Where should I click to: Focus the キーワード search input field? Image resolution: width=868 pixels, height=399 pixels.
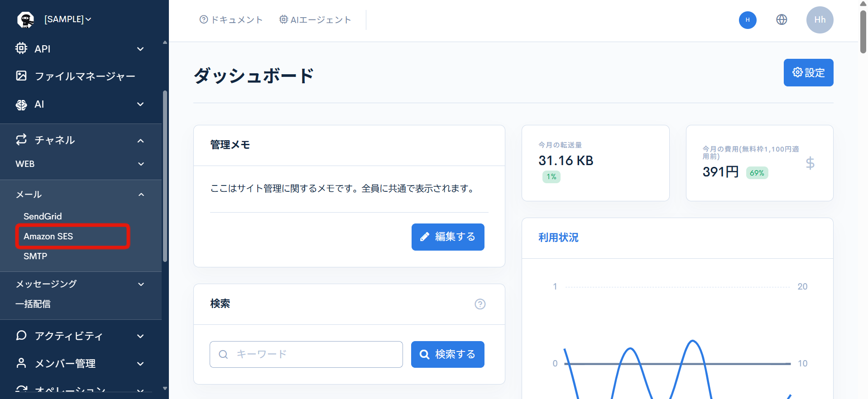(x=306, y=354)
